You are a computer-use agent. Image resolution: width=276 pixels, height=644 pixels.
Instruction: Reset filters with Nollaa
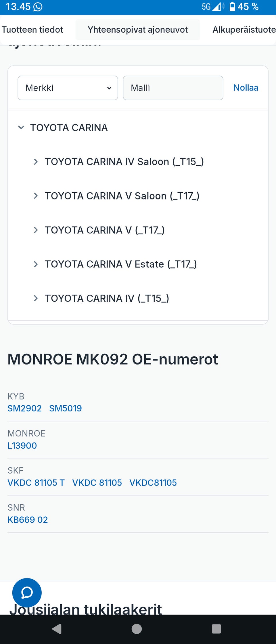point(246,88)
